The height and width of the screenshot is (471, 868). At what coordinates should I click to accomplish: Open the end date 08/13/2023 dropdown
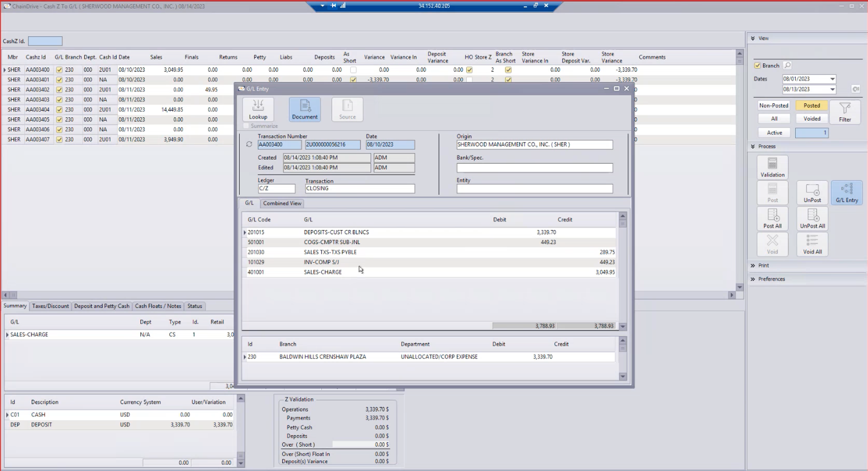pos(832,89)
